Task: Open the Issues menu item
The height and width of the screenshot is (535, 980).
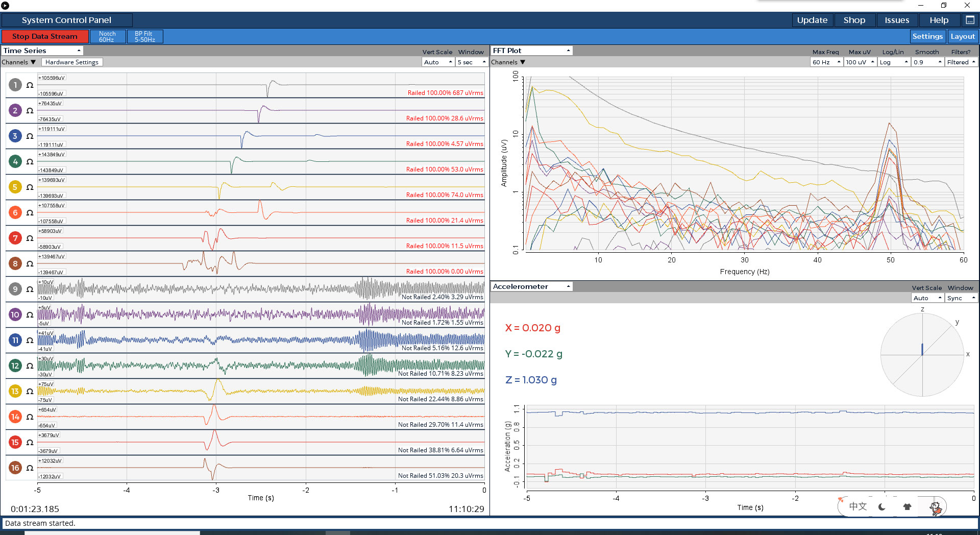Action: (x=896, y=20)
